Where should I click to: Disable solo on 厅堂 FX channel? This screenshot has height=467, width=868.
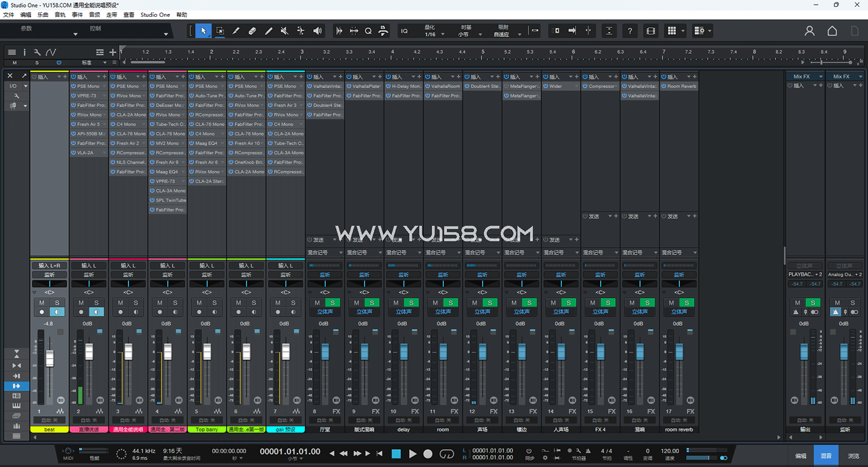pyautogui.click(x=332, y=303)
